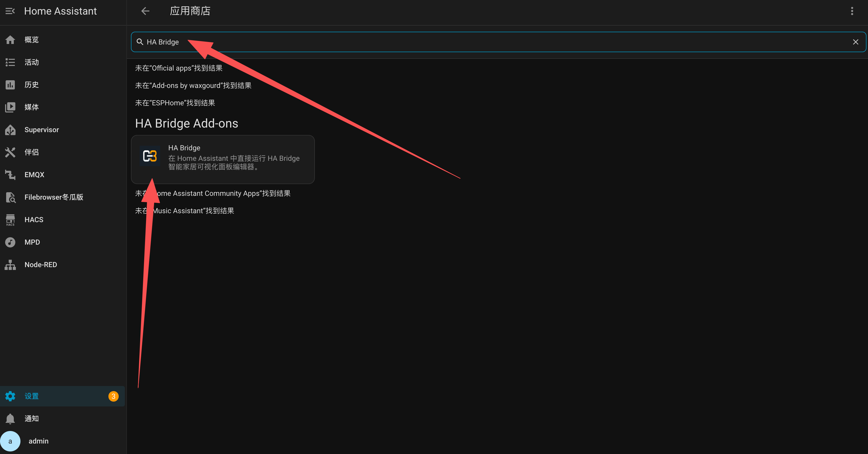Clear the search field with X
The image size is (868, 454).
pos(855,42)
